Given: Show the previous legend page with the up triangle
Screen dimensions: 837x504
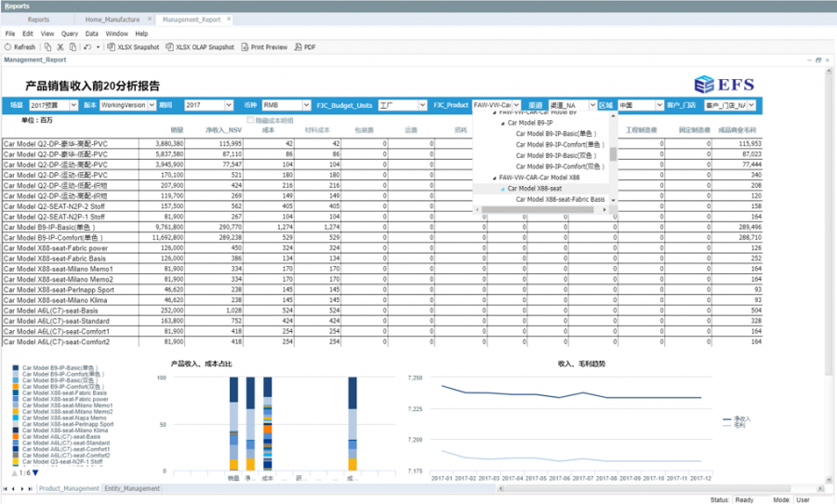Looking at the screenshot, I should [x=14, y=473].
